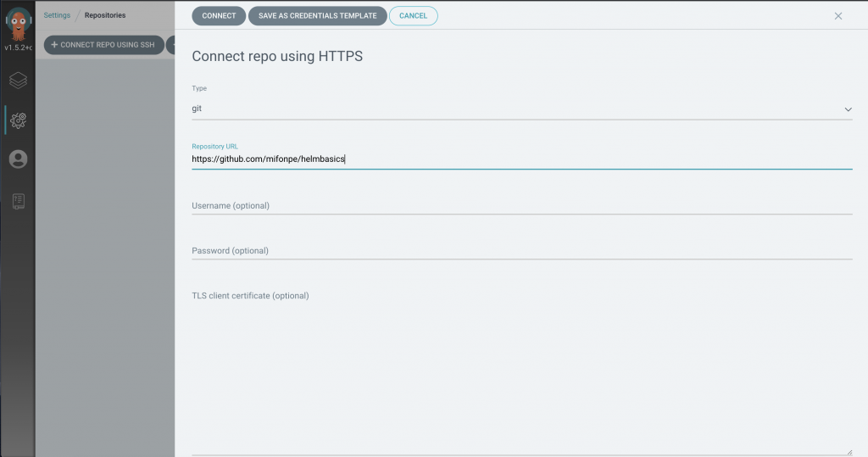Viewport: 868px width, 457px height.
Task: Go to the Settings breadcrumb link
Action: [x=57, y=15]
